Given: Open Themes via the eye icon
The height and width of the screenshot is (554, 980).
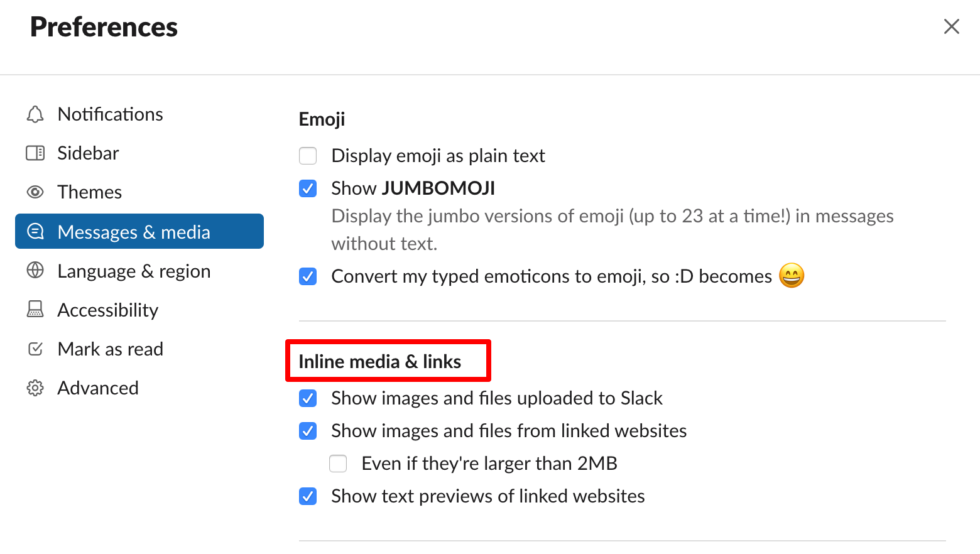Looking at the screenshot, I should 35,192.
